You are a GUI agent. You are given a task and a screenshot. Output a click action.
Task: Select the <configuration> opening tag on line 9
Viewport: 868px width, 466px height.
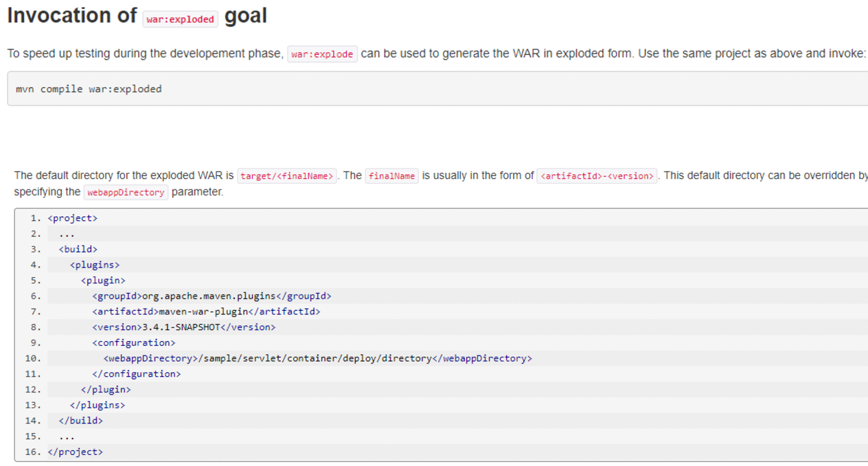[134, 342]
